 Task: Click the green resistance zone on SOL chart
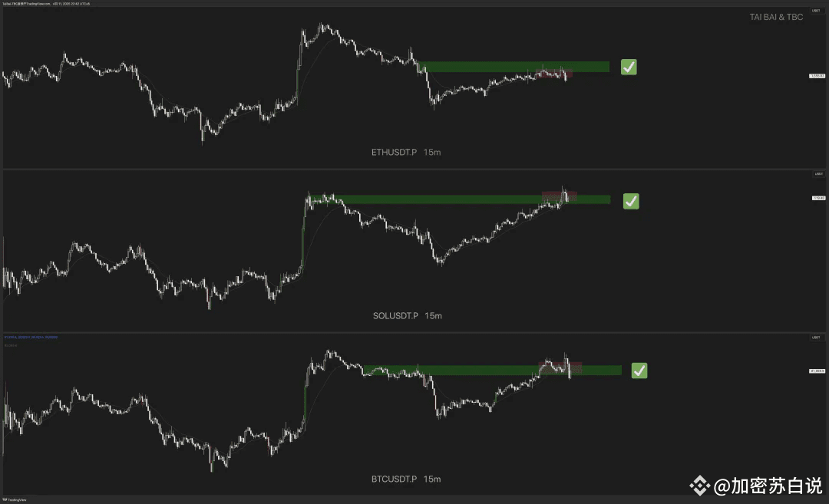(x=459, y=199)
